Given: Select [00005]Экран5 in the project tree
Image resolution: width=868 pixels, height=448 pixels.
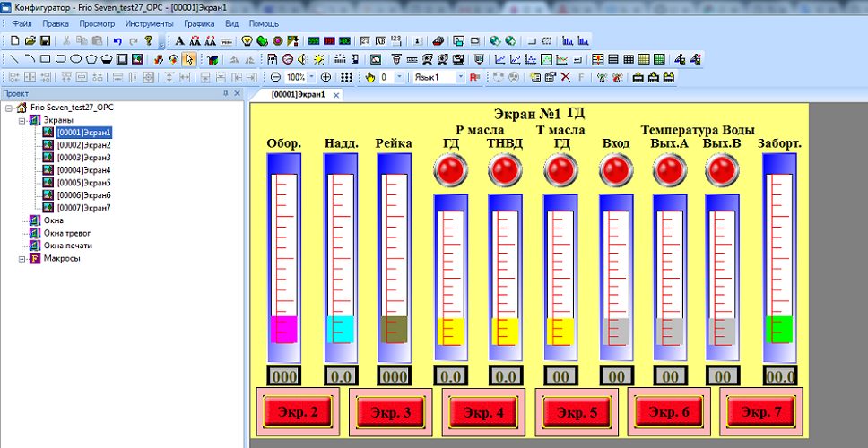Looking at the screenshot, I should pyautogui.click(x=82, y=182).
